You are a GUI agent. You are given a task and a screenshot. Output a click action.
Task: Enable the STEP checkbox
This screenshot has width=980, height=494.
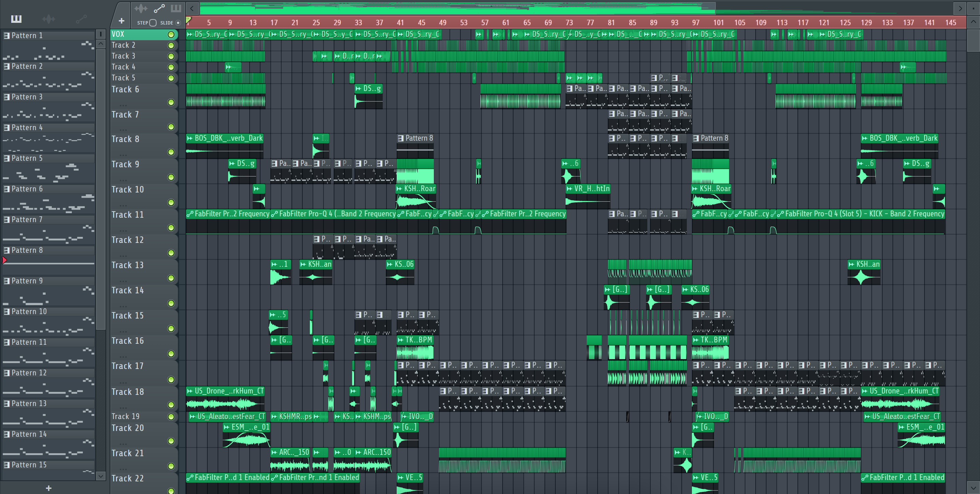click(x=153, y=23)
